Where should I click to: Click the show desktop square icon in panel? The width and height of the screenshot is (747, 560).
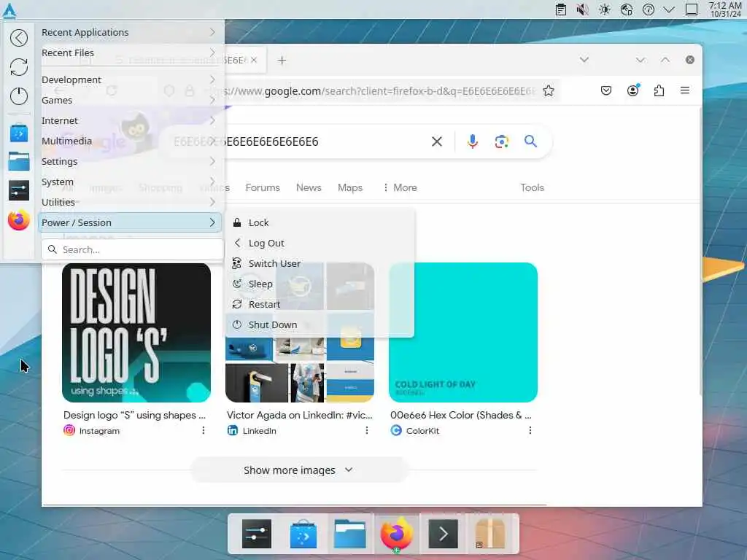[692, 9]
